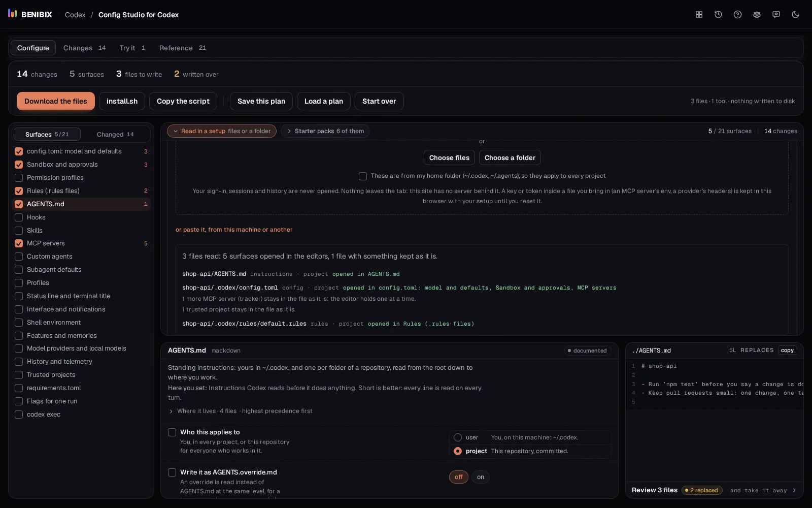Show the Surfaces 5/21 sidebar tab
The image size is (812, 508).
[47, 134]
